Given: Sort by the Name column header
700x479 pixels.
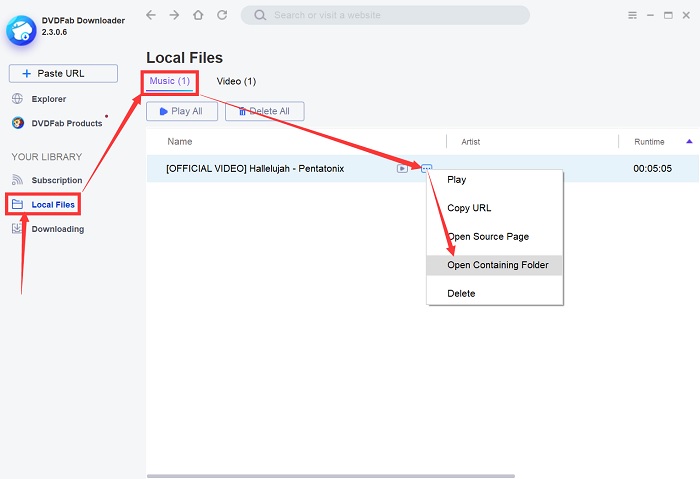Looking at the screenshot, I should pos(180,142).
